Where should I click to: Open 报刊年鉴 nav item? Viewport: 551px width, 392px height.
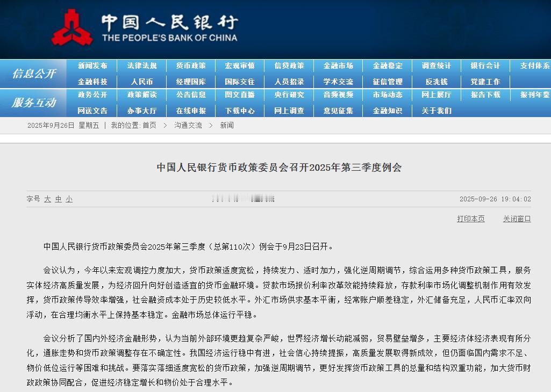tap(535, 95)
